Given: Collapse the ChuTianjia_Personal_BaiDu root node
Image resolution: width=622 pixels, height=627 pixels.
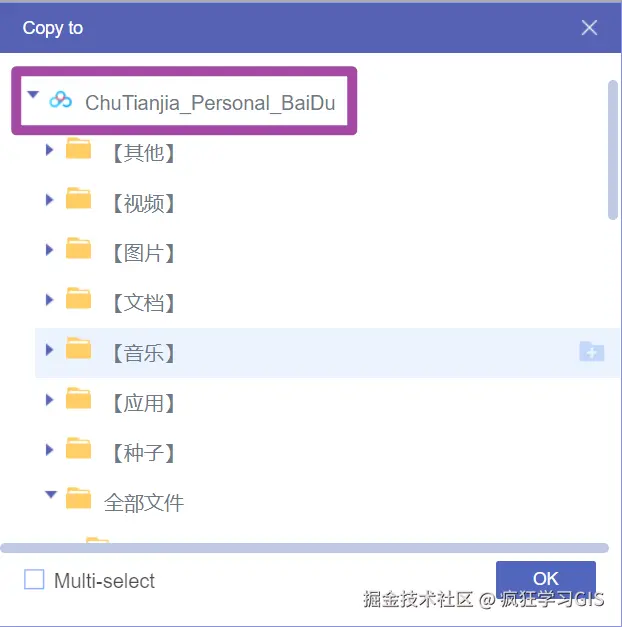Looking at the screenshot, I should pyautogui.click(x=33, y=96).
